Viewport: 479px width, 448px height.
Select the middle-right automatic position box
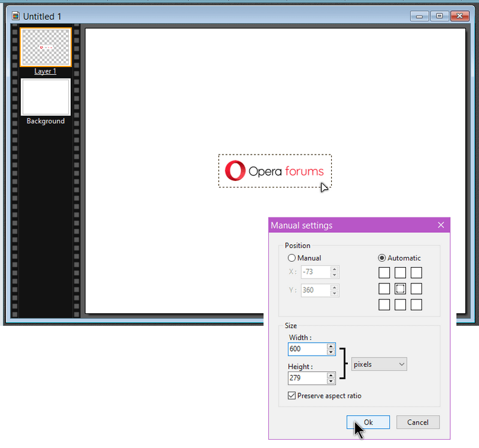coord(416,289)
